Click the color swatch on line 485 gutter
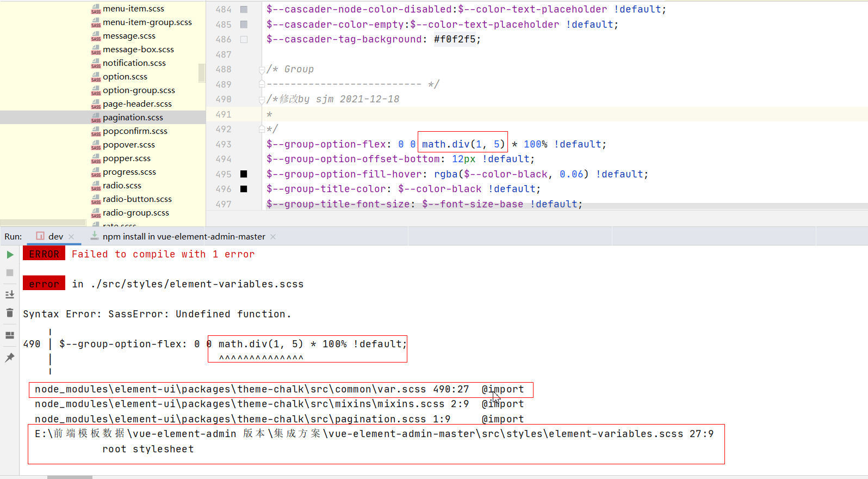Screen dimensions: 868x479 pos(244,24)
